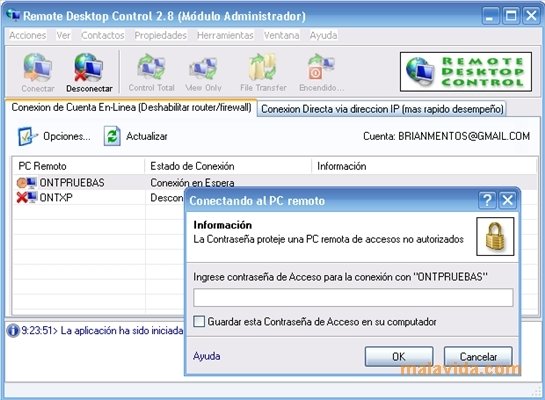Viewport: 545px width, 400px height.
Task: Open the Ayuda menu in the menu bar
Action: pos(323,35)
